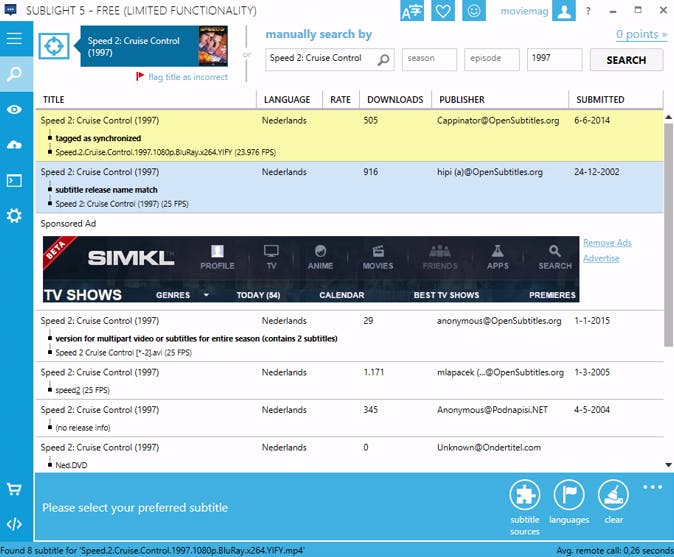This screenshot has width=674, height=557.
Task: Click scrollbar down arrow in results list
Action: coord(668,465)
